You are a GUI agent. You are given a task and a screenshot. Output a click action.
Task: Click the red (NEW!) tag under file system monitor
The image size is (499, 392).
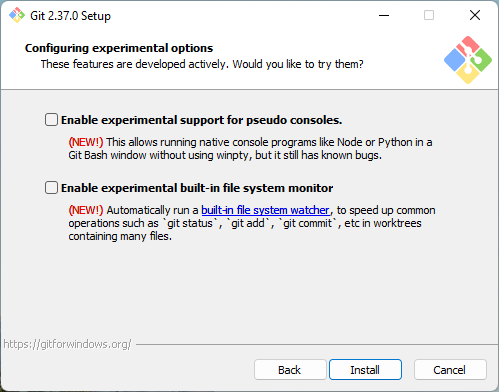point(86,210)
